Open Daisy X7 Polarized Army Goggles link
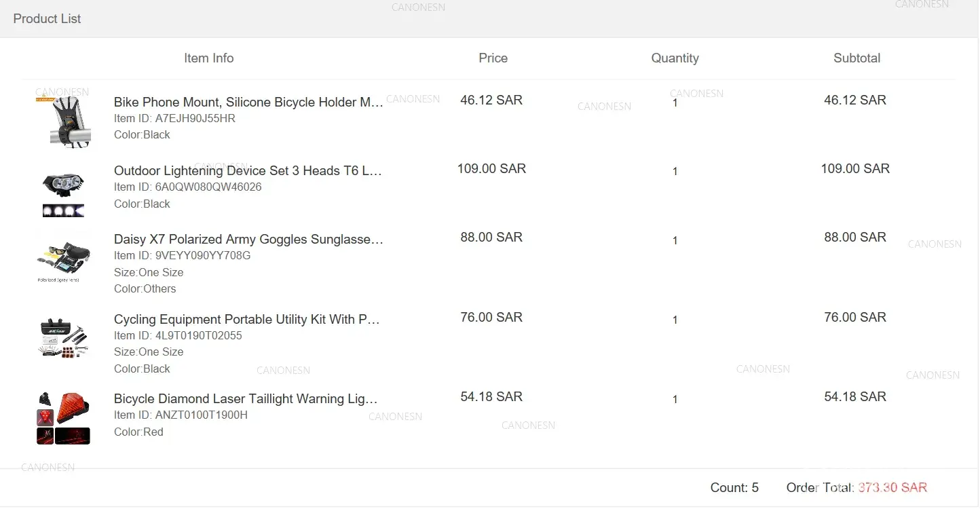980x509 pixels. point(248,240)
